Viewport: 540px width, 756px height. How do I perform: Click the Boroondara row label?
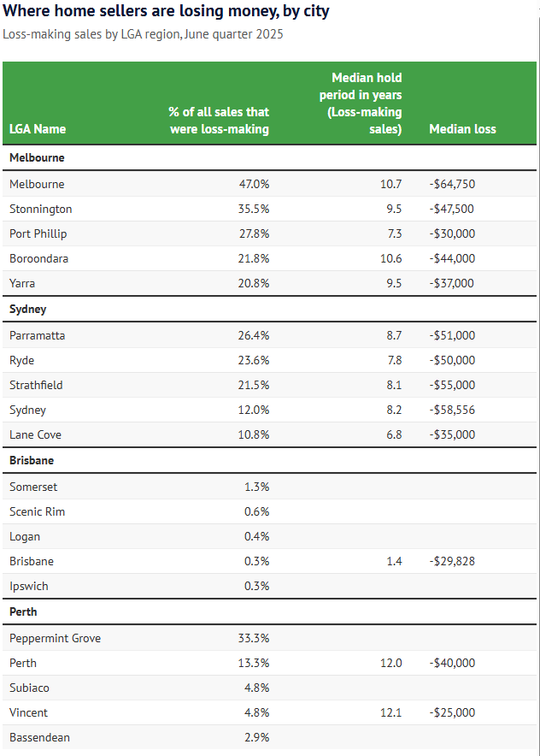[37, 259]
